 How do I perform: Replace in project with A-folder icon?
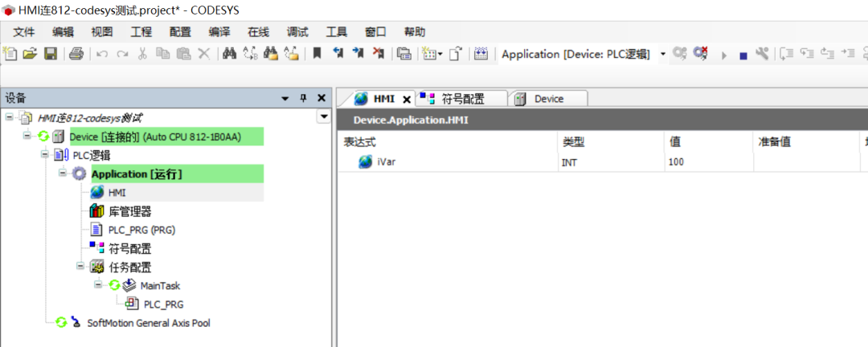[x=291, y=54]
